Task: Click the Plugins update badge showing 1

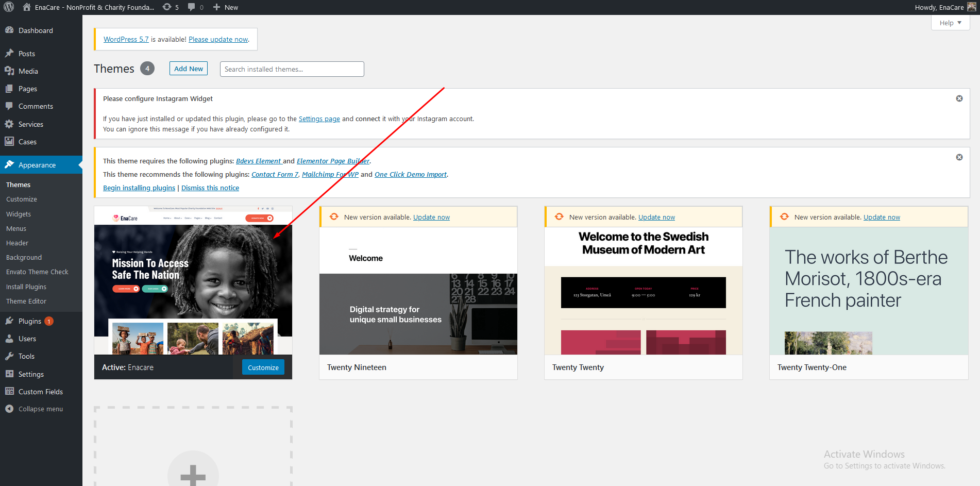Action: (49, 321)
